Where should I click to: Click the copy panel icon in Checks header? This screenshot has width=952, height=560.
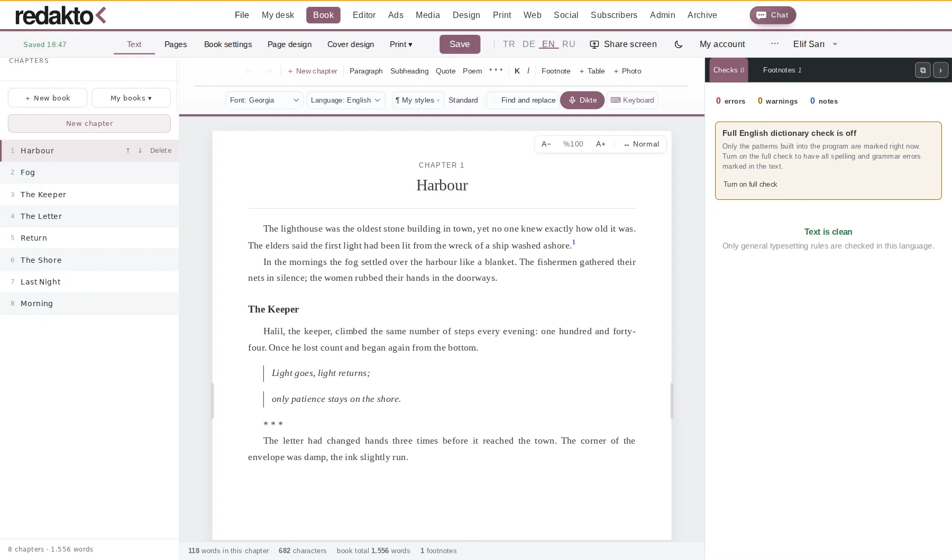point(922,70)
